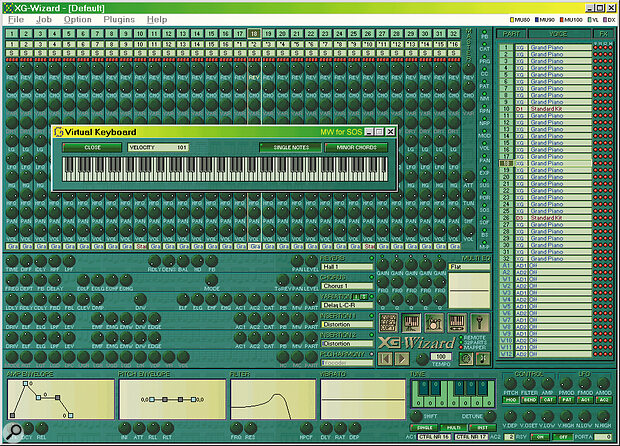Screen dimensions: 620x446
Task: Toggle the Reverb enable LED
Action: click(x=371, y=258)
